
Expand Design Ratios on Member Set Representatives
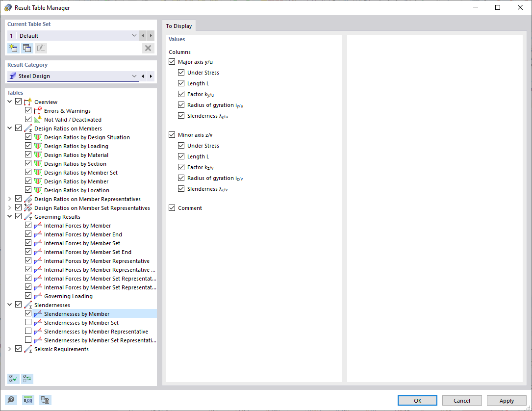[9, 207]
